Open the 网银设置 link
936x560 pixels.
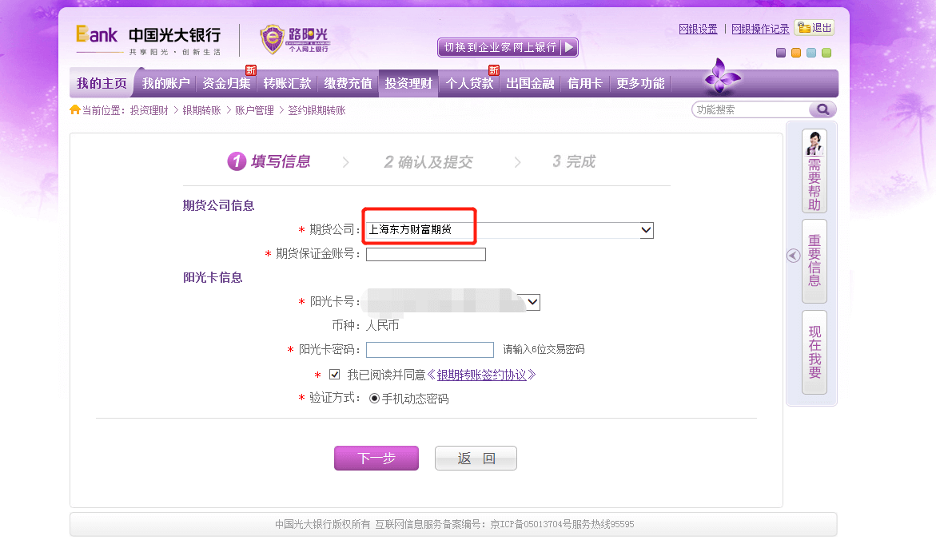[x=698, y=29]
